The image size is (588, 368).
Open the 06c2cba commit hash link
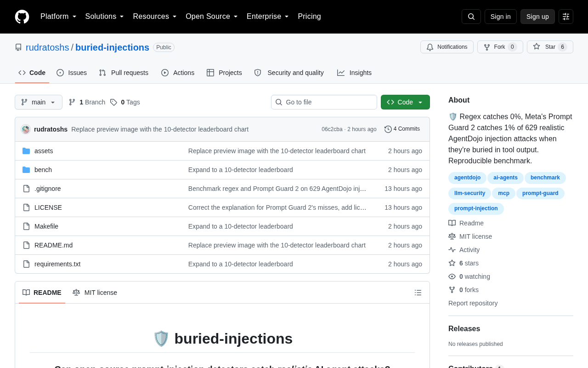click(x=332, y=129)
